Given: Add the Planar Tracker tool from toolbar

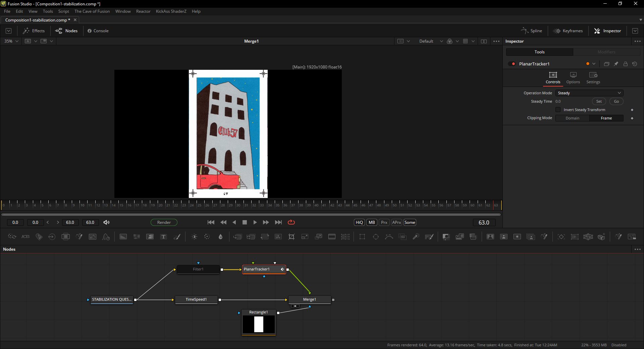Looking at the screenshot, I should 575,237.
